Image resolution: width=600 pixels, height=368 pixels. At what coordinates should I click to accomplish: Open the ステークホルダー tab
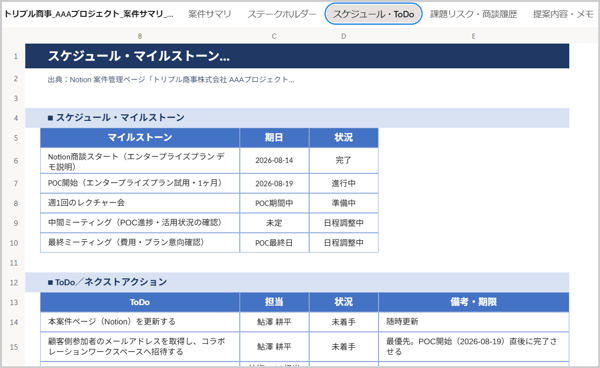coord(282,14)
